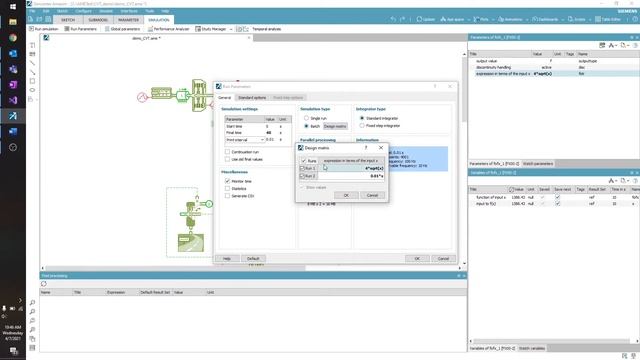Click the Run 1 expression cell 4*sqrt(x)
The image size is (640, 360).
pyautogui.click(x=351, y=168)
